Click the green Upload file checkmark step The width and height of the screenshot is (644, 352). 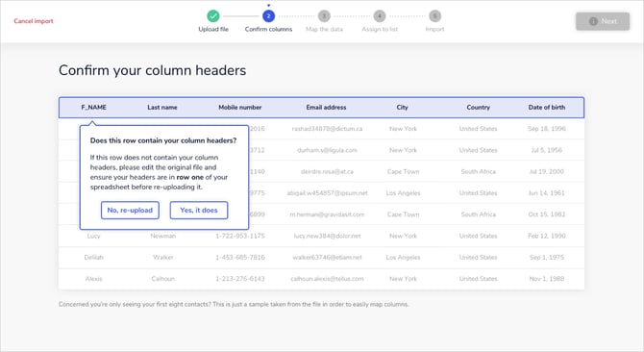[213, 16]
